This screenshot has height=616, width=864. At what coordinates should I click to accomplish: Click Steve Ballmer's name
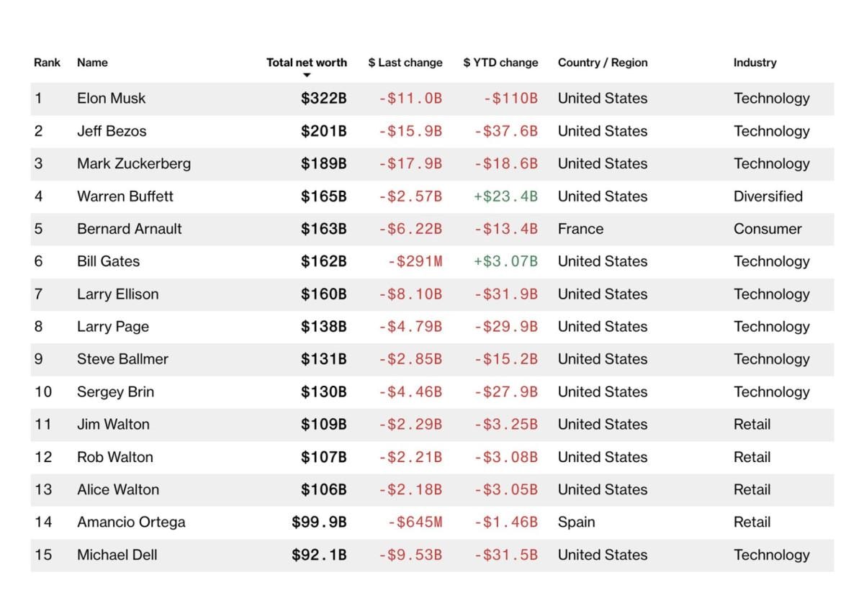122,359
